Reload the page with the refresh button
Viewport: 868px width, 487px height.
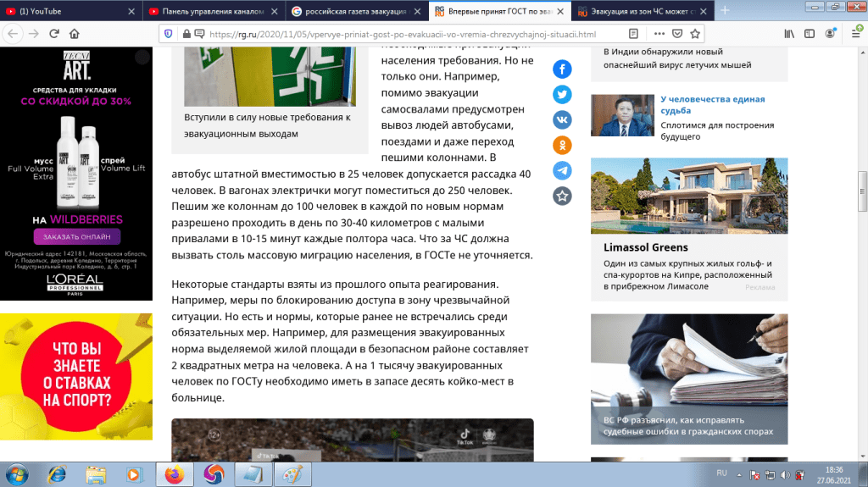[54, 34]
